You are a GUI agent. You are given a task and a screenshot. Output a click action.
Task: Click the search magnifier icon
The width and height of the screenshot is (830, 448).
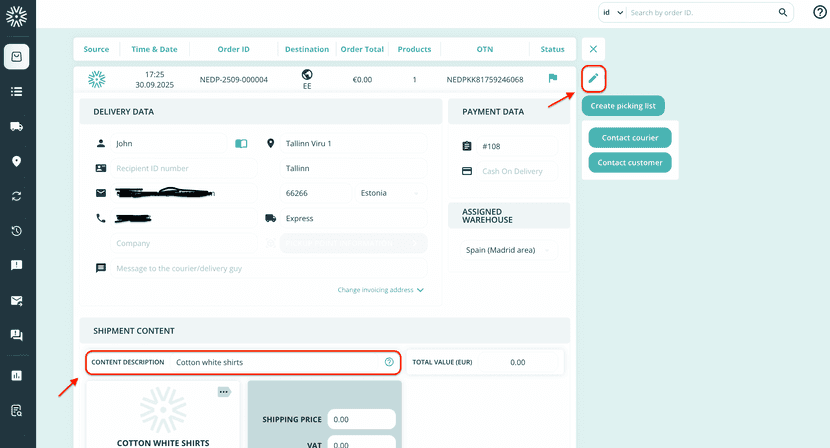pos(782,13)
